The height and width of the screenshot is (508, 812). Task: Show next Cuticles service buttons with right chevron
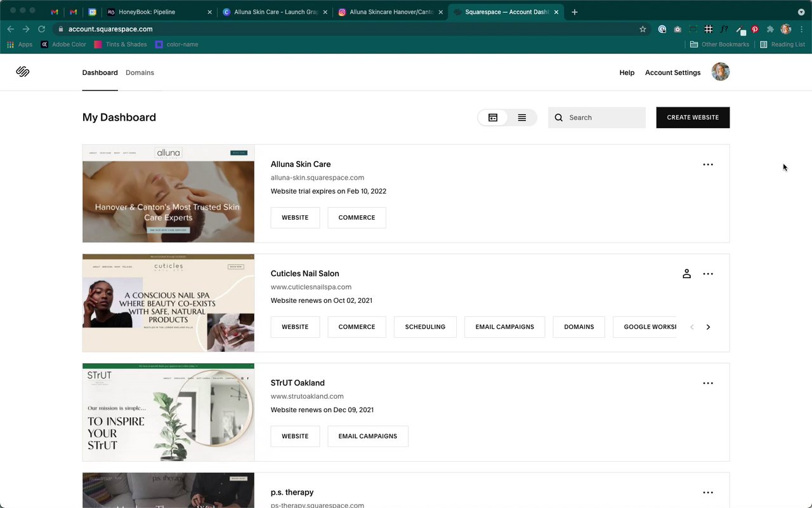pos(708,327)
